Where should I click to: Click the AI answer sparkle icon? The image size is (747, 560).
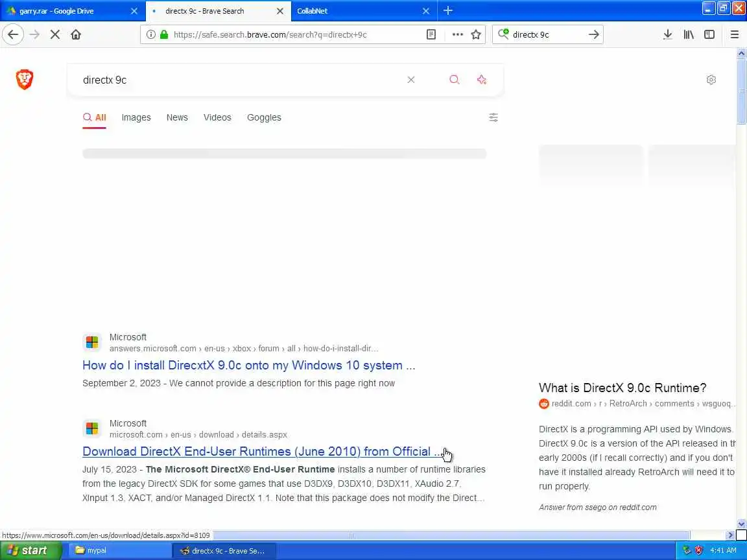(x=482, y=80)
